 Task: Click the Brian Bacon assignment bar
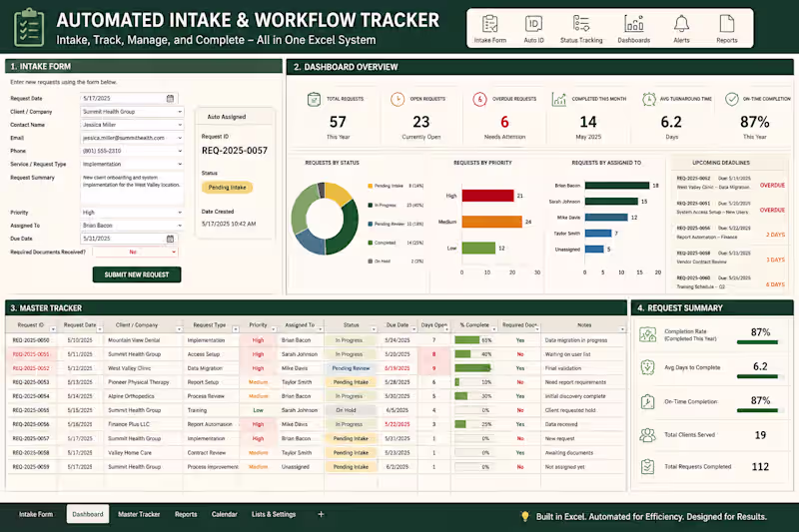point(617,186)
